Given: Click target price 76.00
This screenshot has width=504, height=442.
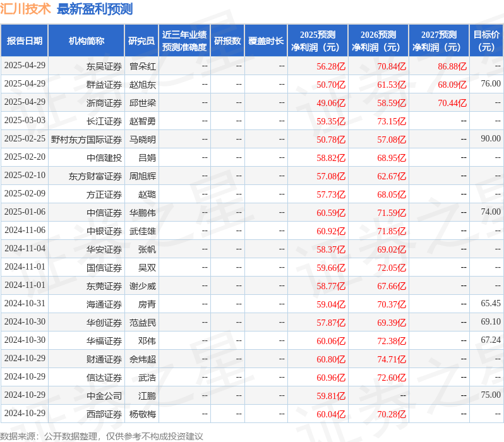Looking at the screenshot, I should click(491, 83).
